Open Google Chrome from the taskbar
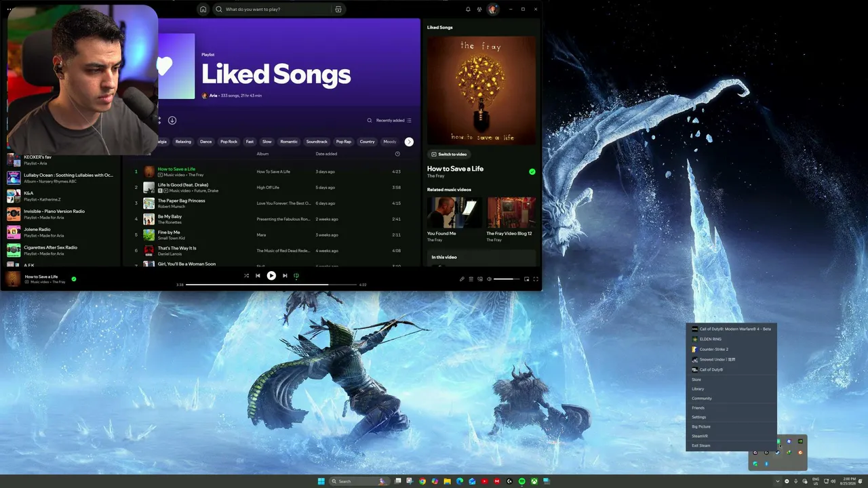The height and width of the screenshot is (488, 868). [422, 481]
